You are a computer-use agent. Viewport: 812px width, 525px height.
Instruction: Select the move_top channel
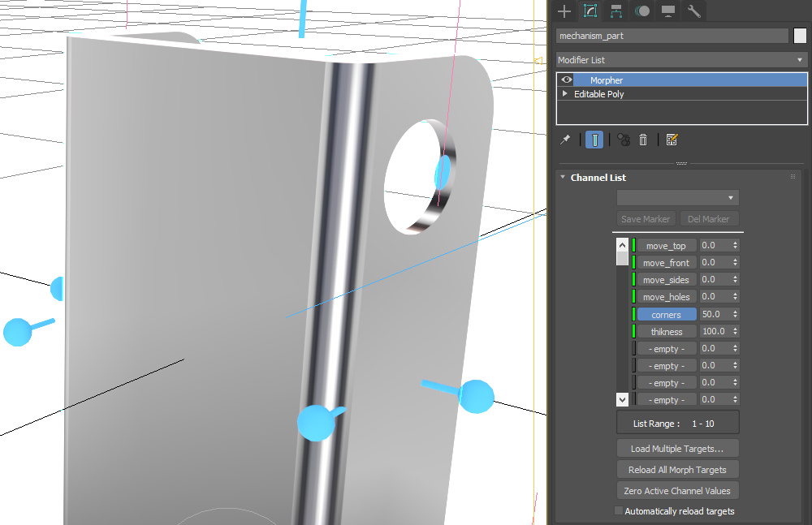667,245
